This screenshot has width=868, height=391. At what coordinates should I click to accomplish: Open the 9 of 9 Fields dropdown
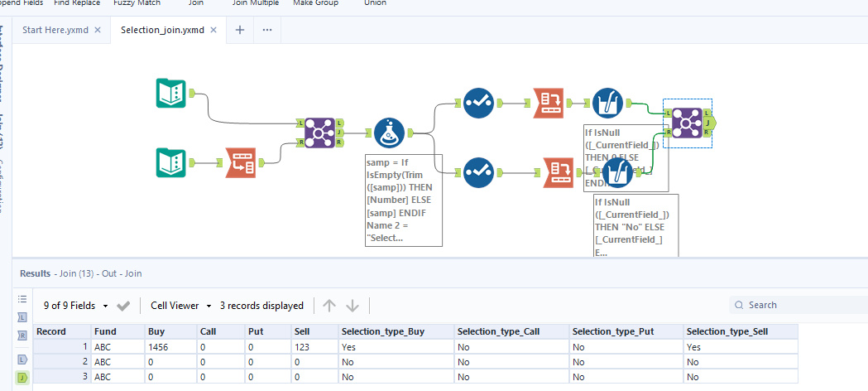(x=76, y=306)
